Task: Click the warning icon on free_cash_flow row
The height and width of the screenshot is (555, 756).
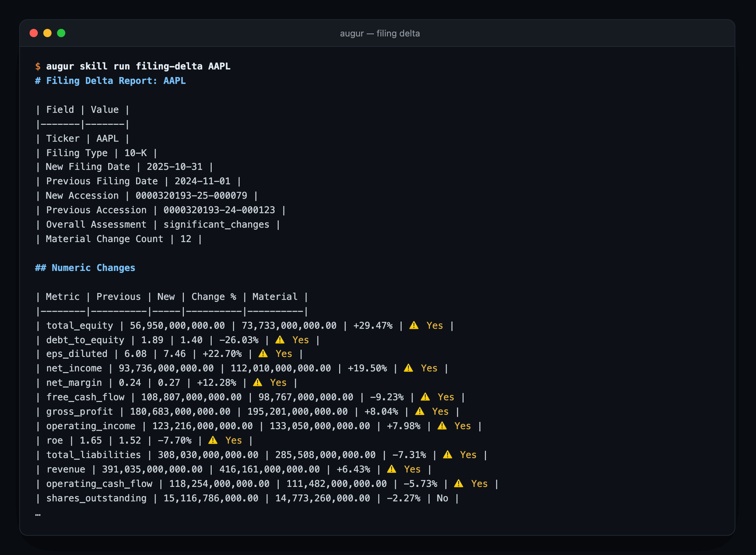Action: coord(425,397)
